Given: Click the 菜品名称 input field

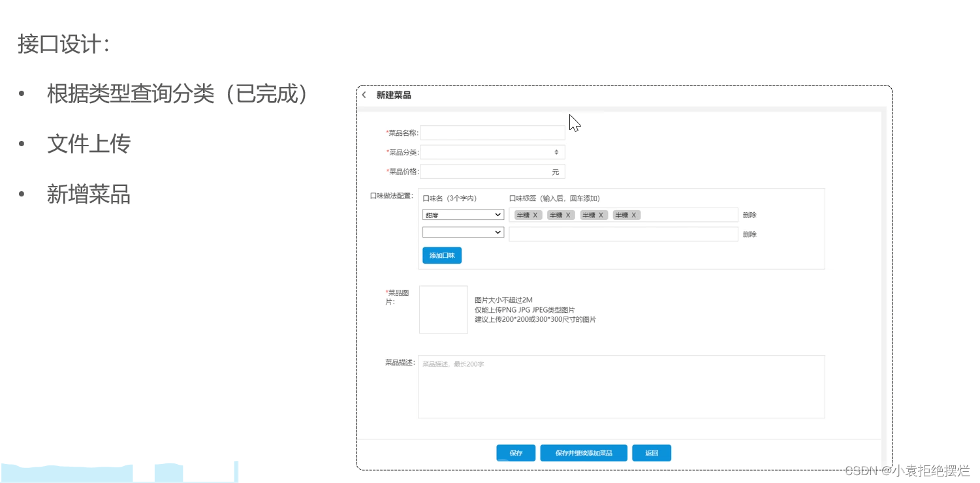Looking at the screenshot, I should point(492,132).
